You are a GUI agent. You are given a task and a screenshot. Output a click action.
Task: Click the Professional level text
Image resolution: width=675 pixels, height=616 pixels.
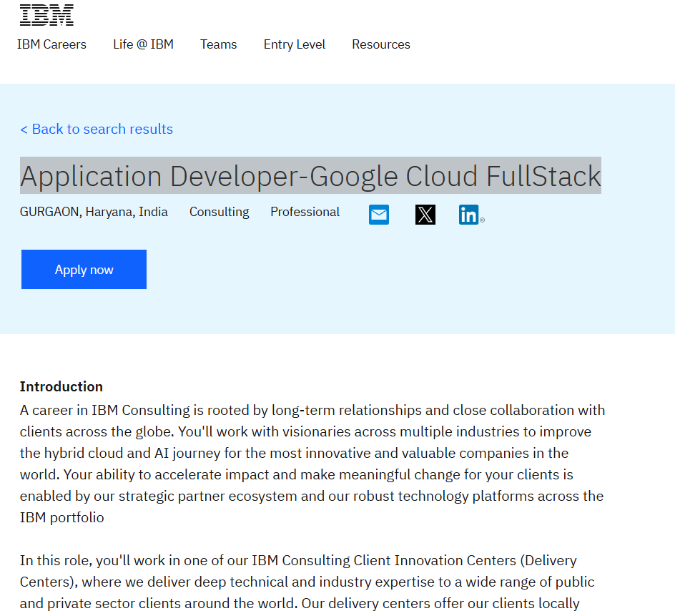(305, 212)
